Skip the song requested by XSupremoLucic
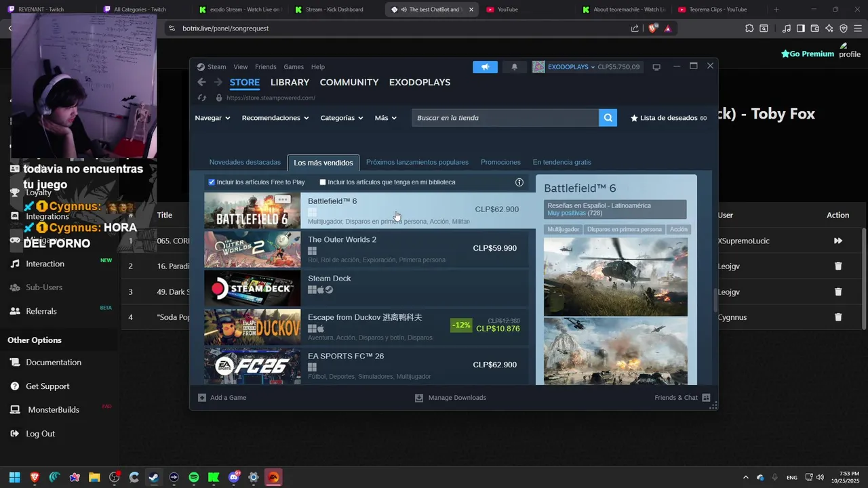The width and height of the screenshot is (868, 488). tap(837, 241)
